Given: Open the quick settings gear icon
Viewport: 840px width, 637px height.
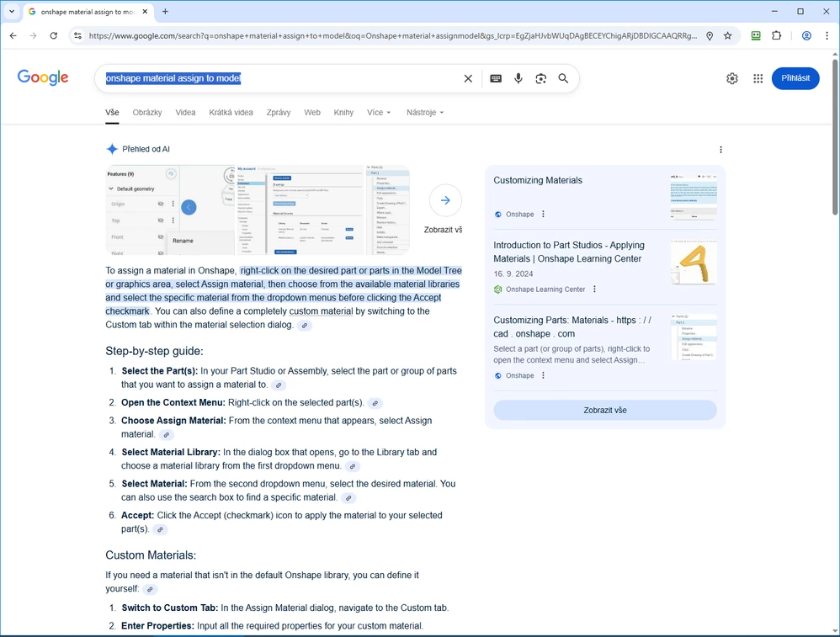Looking at the screenshot, I should [731, 78].
